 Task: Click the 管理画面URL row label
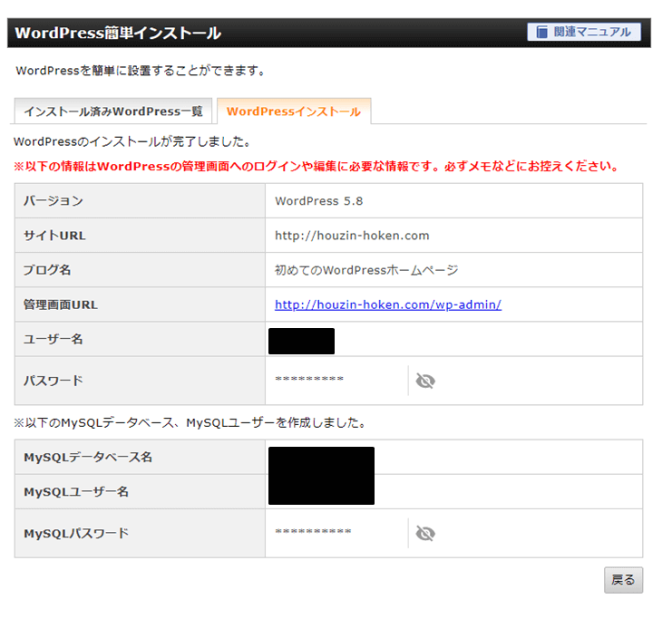tap(61, 304)
